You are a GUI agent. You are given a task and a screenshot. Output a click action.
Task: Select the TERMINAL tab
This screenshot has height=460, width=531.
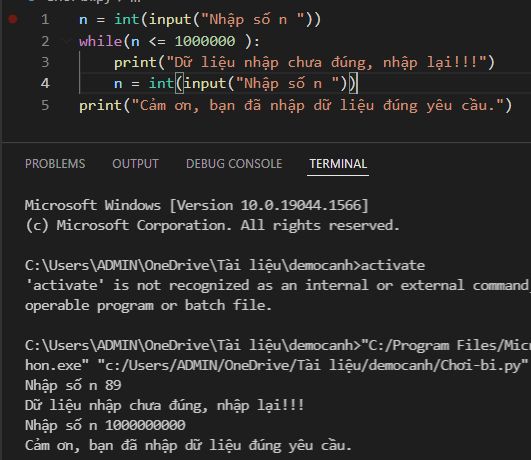coord(338,164)
